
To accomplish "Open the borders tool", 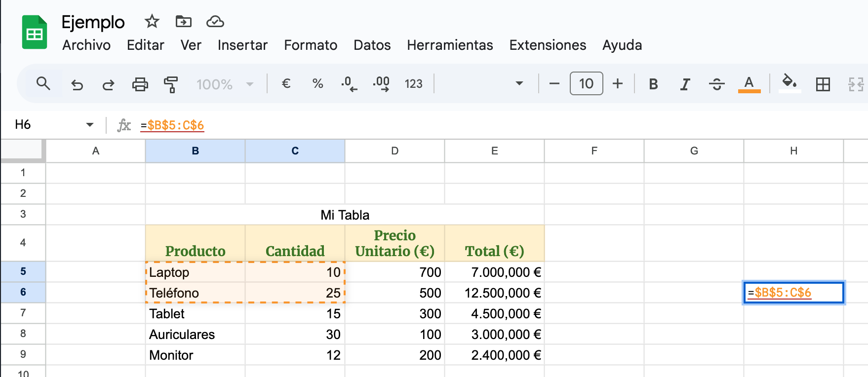I will coord(823,84).
